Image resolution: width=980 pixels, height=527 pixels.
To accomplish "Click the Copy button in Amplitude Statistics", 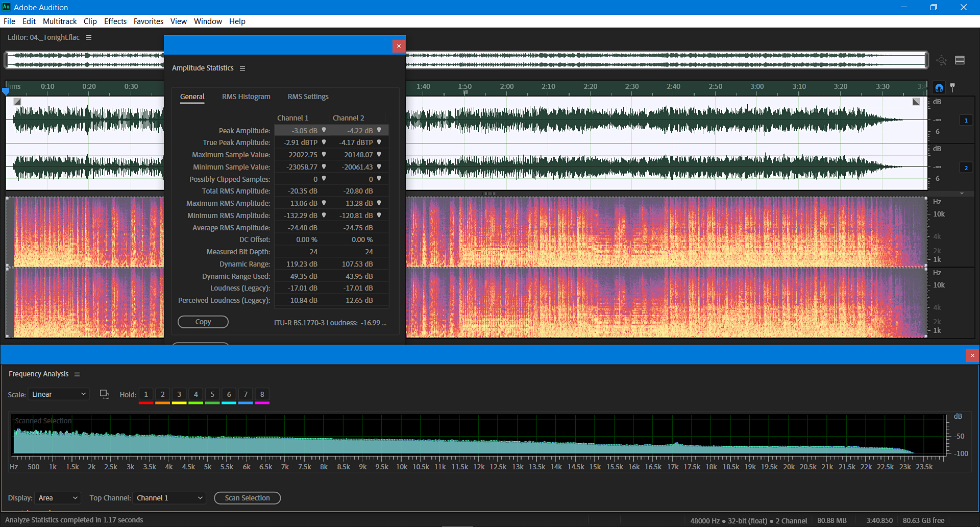I will [203, 322].
